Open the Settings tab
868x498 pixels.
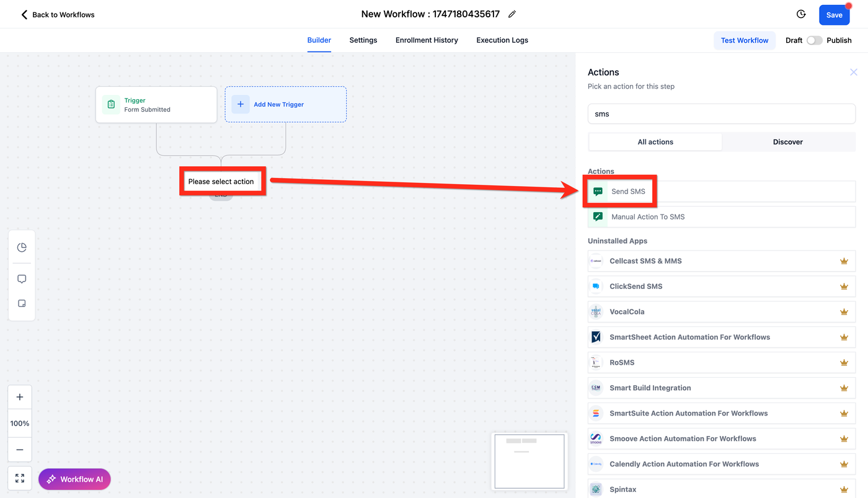(x=363, y=40)
